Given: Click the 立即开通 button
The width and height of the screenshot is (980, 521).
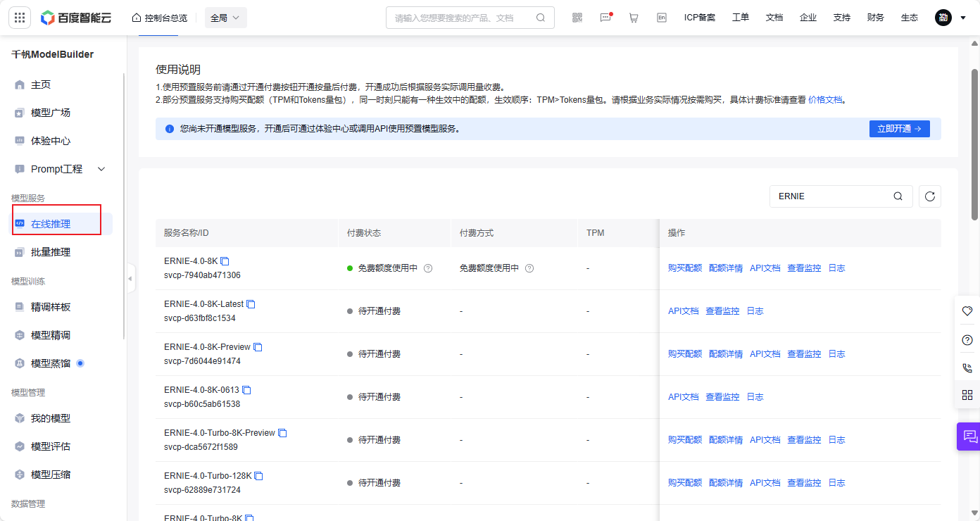Looking at the screenshot, I should point(899,129).
